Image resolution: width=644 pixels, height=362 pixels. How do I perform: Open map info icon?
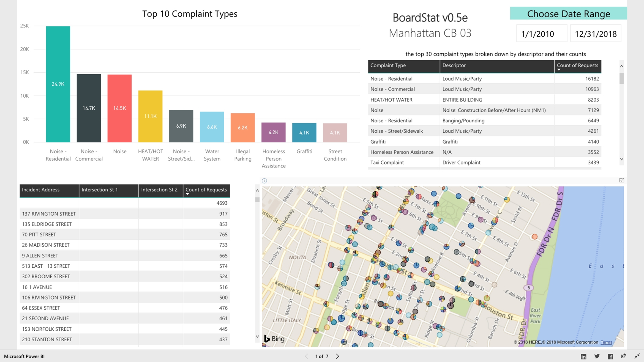click(264, 181)
